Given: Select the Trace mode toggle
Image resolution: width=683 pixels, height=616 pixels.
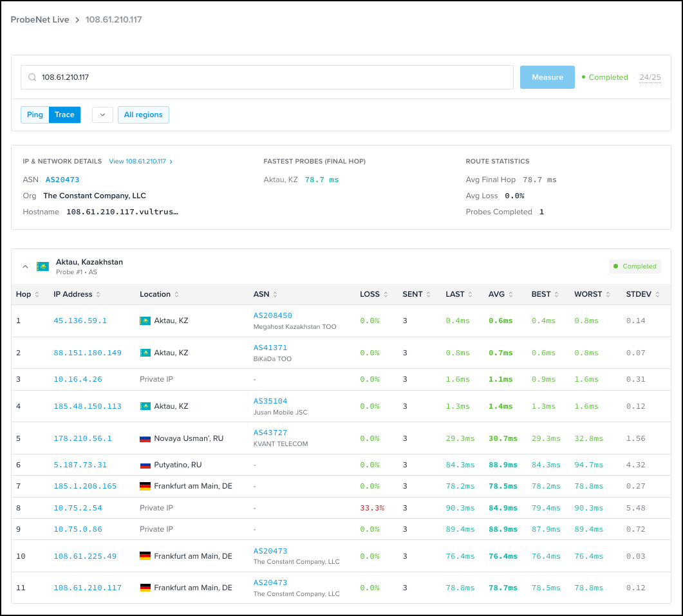Looking at the screenshot, I should (x=64, y=115).
